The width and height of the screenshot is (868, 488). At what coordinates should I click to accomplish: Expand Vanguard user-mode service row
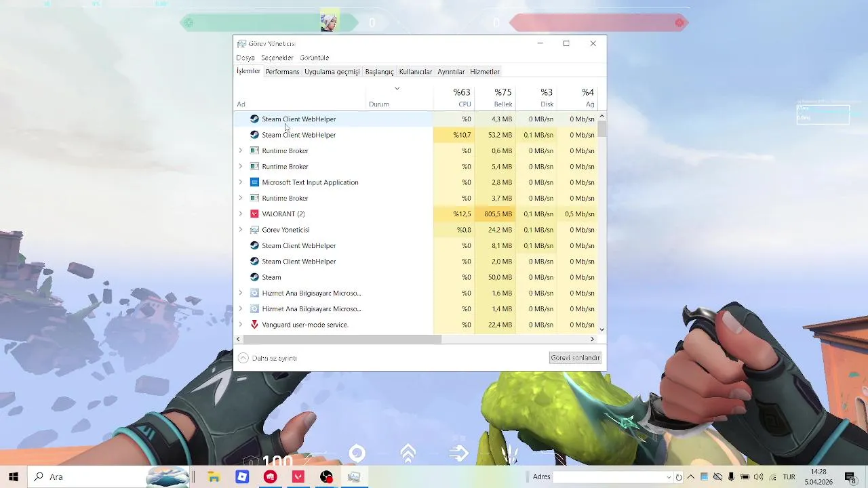(x=240, y=325)
